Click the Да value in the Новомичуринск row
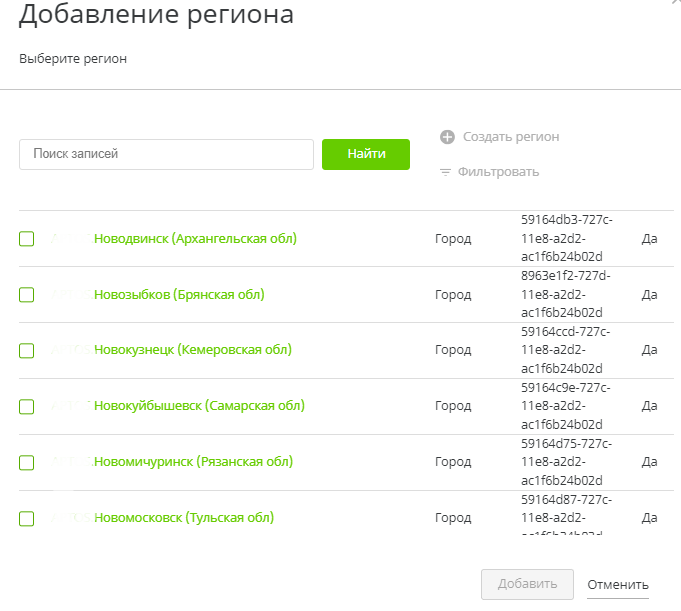This screenshot has height=611, width=681. 649,463
